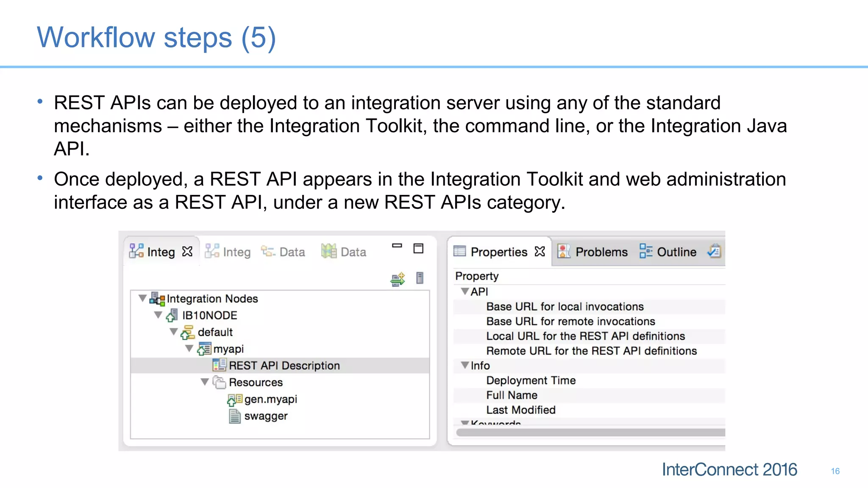This screenshot has width=868, height=488.
Task: Click the gray server toolbar icon
Action: point(420,278)
